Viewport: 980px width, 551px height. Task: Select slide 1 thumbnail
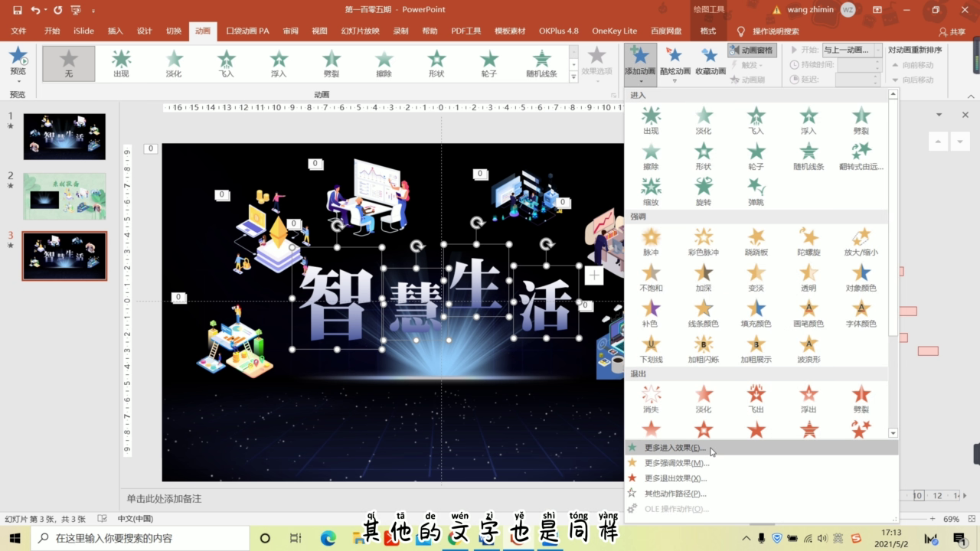(x=64, y=136)
